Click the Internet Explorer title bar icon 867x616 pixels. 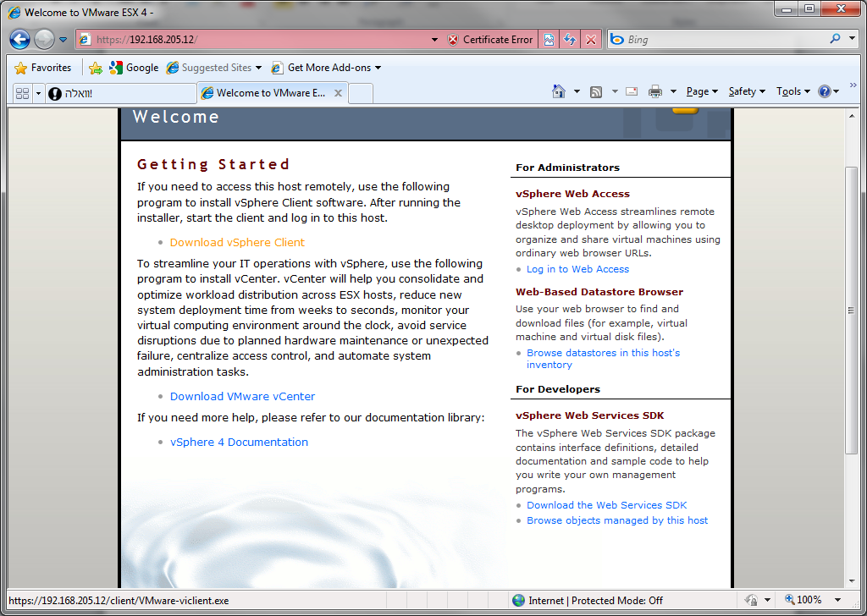coord(14,12)
